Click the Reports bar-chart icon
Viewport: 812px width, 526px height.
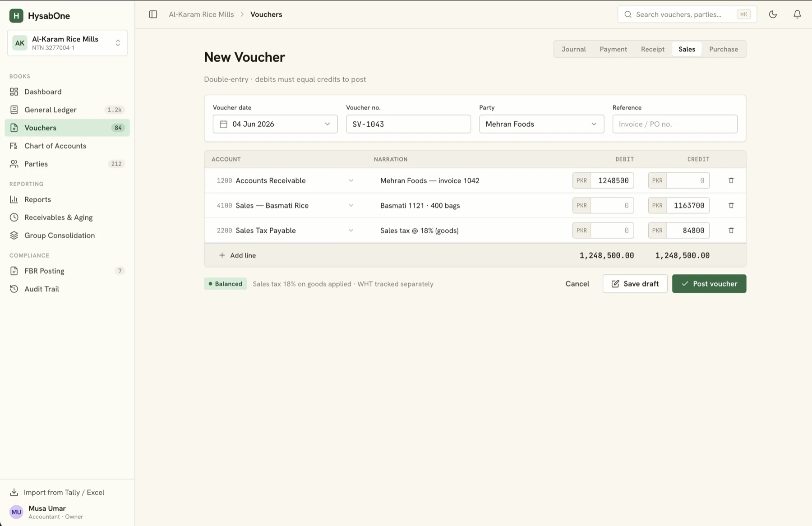pos(14,199)
